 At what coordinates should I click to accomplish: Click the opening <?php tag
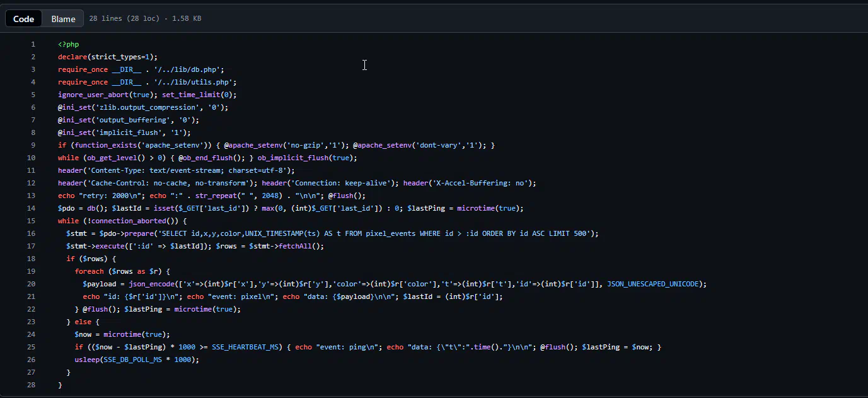coord(68,44)
